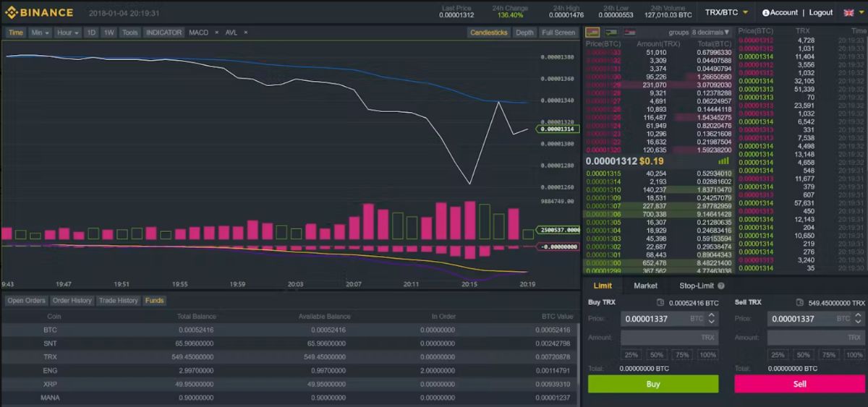The width and height of the screenshot is (868, 407).
Task: Select the Time chart mode
Action: click(16, 33)
